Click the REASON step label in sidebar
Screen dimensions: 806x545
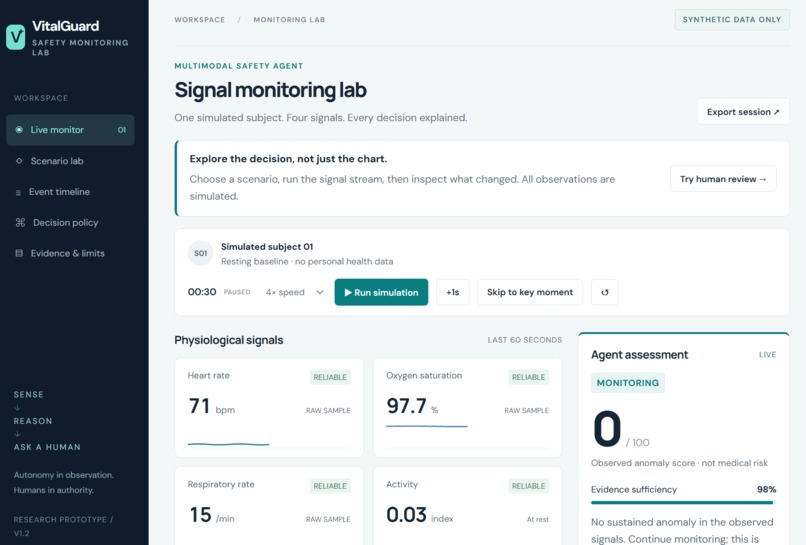(x=33, y=421)
